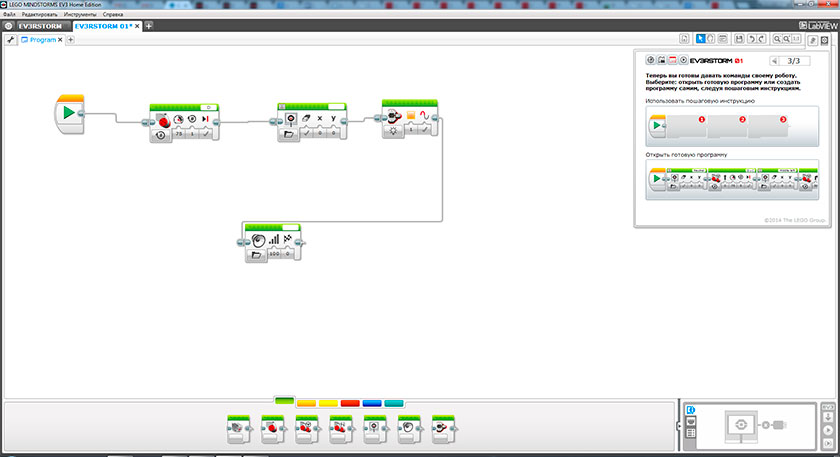Edit the sound block play type value 0
This screenshot has height=457, width=840.
point(288,253)
